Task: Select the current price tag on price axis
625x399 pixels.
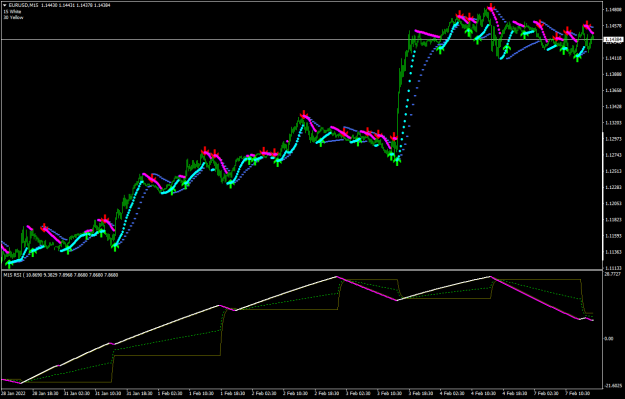Action: 613,39
